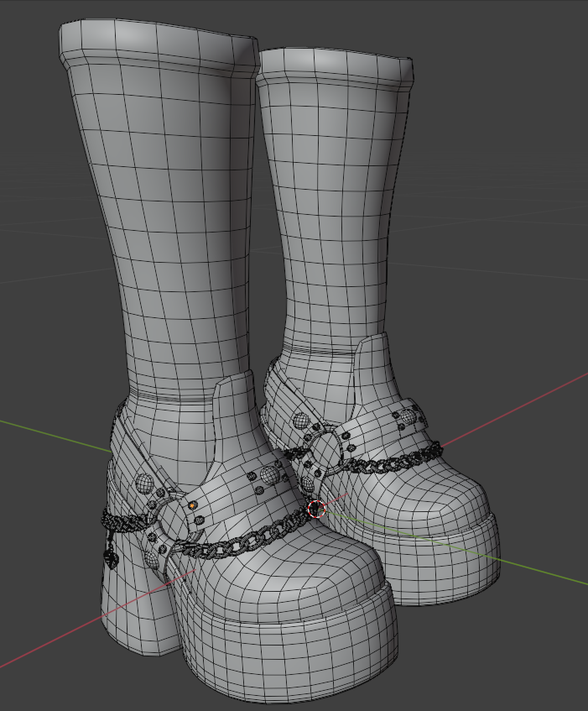Select the large dome stud on rear boot's right strap
The height and width of the screenshot is (711, 588).
[407, 416]
